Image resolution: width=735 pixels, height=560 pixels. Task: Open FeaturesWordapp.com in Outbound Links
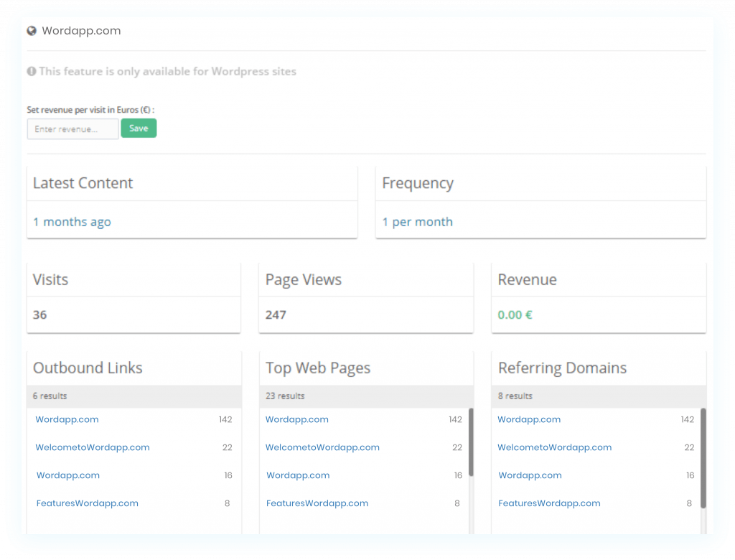click(x=87, y=503)
